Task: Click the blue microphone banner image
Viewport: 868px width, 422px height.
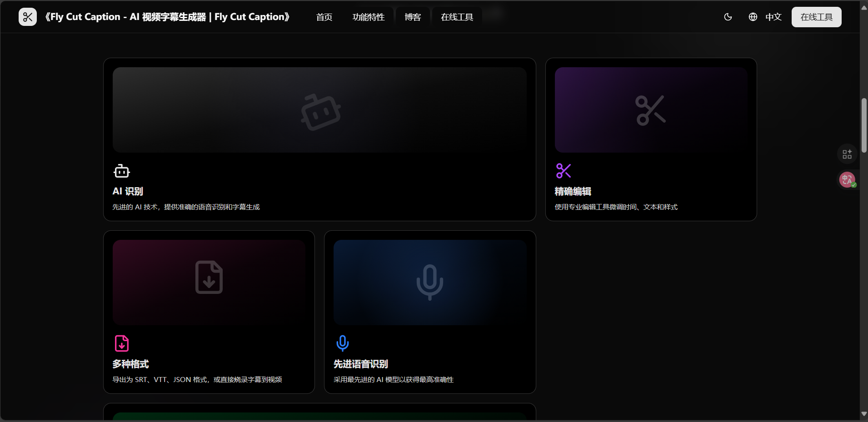Action: [430, 283]
